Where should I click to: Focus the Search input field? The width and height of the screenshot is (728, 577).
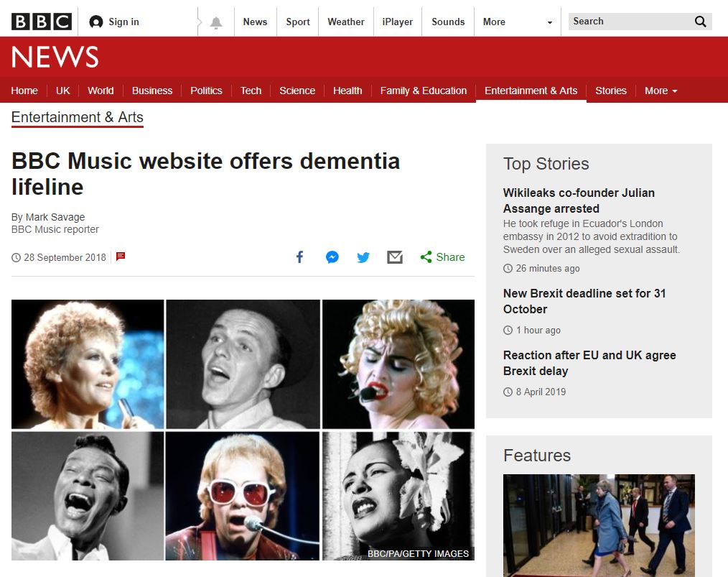tap(630, 22)
